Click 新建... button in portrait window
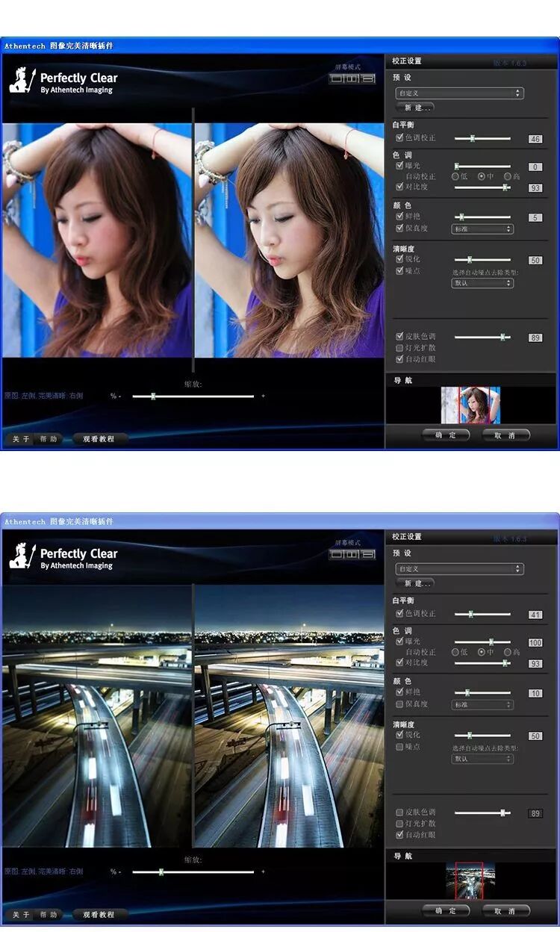The height and width of the screenshot is (932, 560). [417, 108]
